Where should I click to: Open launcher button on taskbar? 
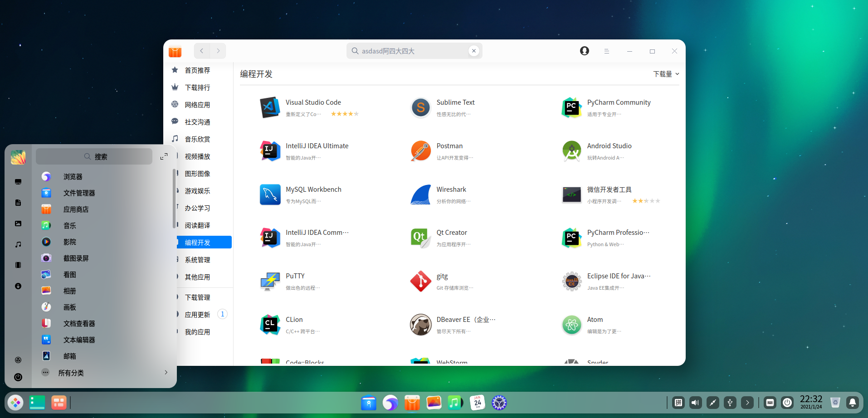(15, 402)
